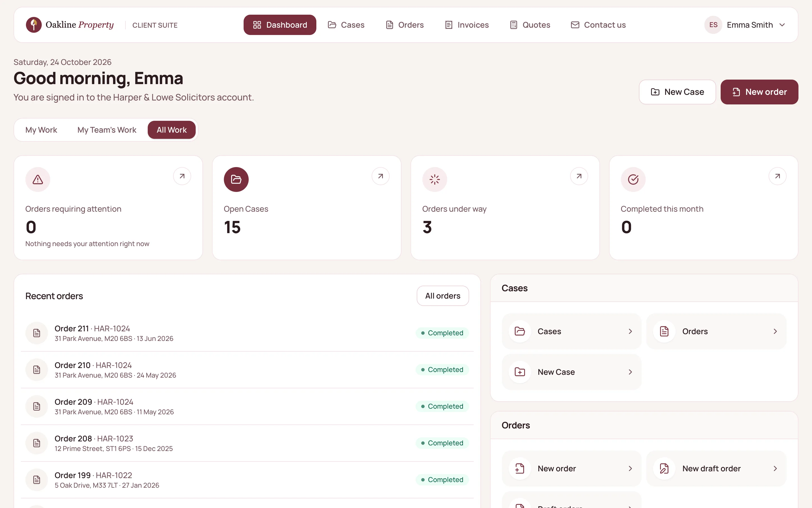The height and width of the screenshot is (508, 812).
Task: Click the Oakline Property logo icon
Action: click(34, 25)
